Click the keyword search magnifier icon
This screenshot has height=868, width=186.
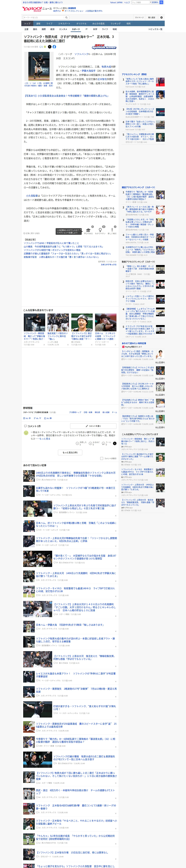pos(66,18)
